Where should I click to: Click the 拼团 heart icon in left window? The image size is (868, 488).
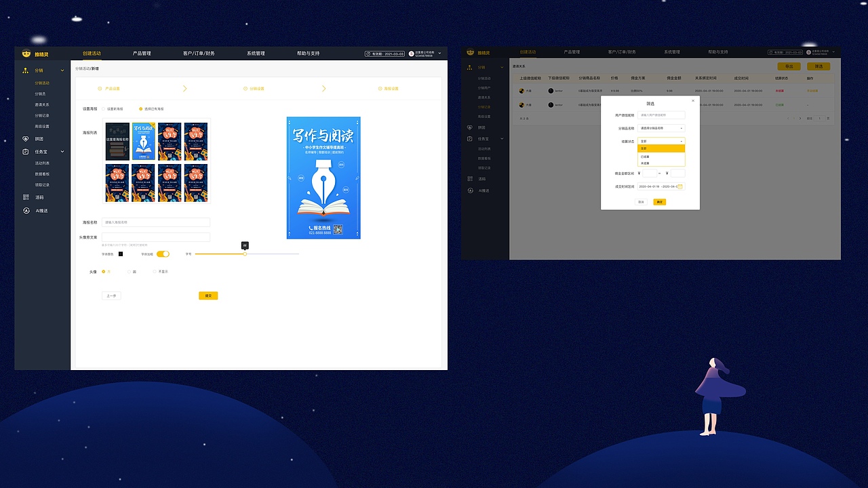(26, 139)
